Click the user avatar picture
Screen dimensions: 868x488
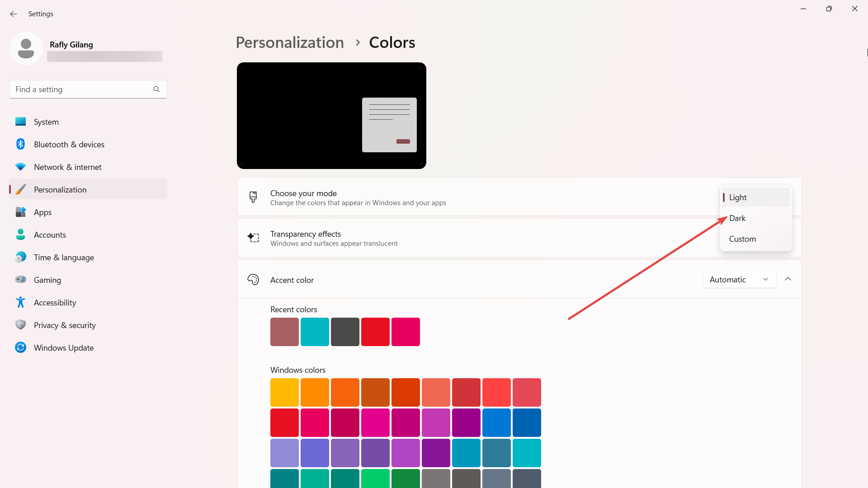26,48
